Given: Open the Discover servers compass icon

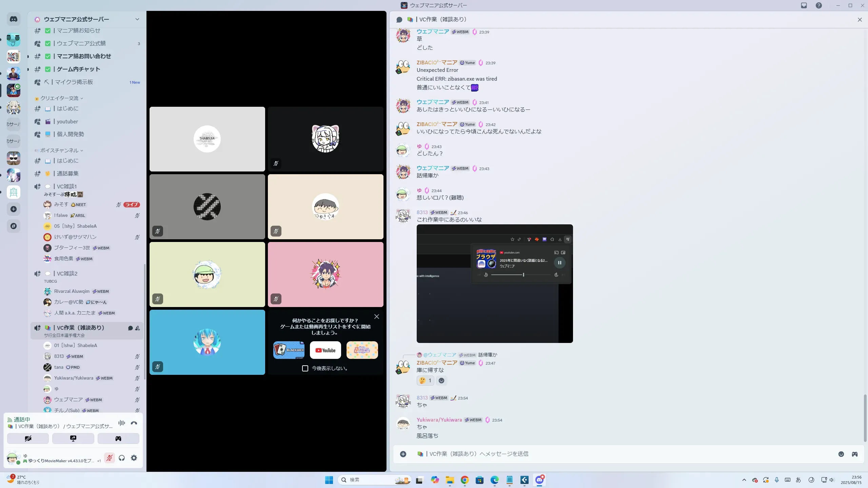Looking at the screenshot, I should click(14, 226).
